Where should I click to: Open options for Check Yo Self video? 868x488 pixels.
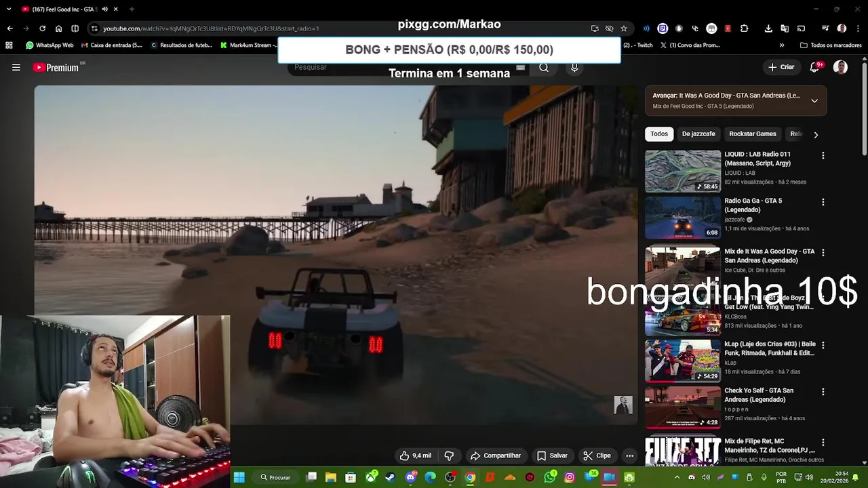click(823, 392)
